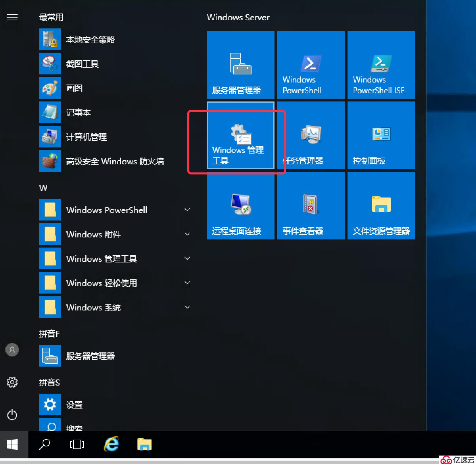
Task: Select the Windows PowerShell folder entry
Action: pyautogui.click(x=116, y=210)
